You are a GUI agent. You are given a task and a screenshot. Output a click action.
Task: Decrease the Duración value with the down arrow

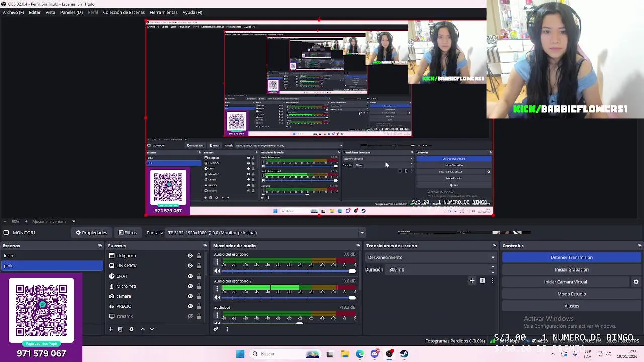click(493, 272)
